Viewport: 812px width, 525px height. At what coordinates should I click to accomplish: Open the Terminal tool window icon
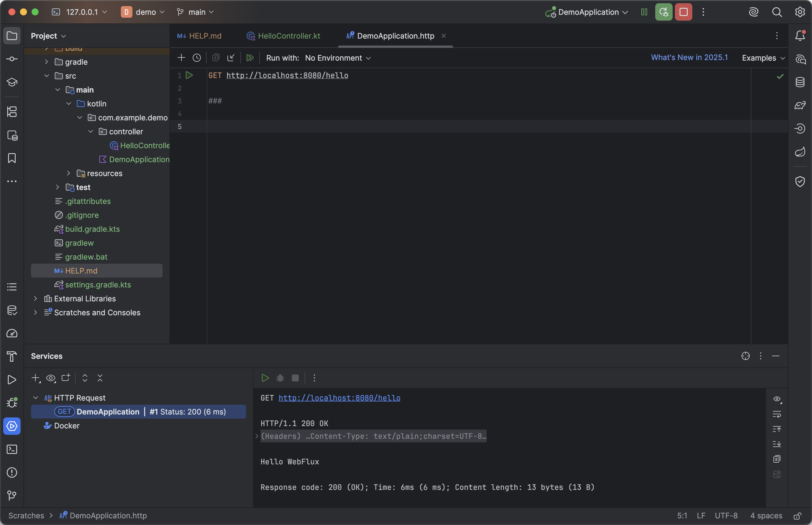(x=12, y=449)
